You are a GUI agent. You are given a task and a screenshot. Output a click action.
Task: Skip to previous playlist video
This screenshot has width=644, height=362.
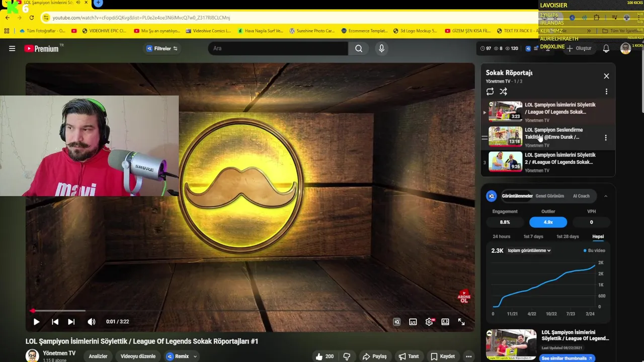click(x=55, y=322)
